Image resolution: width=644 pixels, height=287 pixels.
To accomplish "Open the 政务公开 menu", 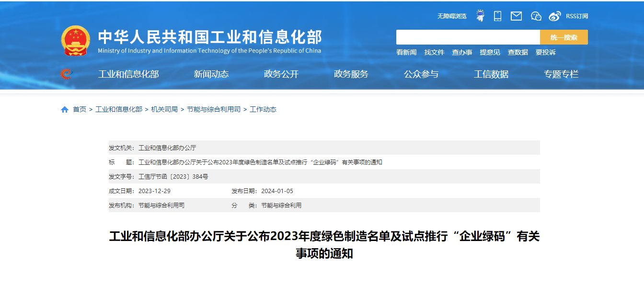I will [281, 74].
